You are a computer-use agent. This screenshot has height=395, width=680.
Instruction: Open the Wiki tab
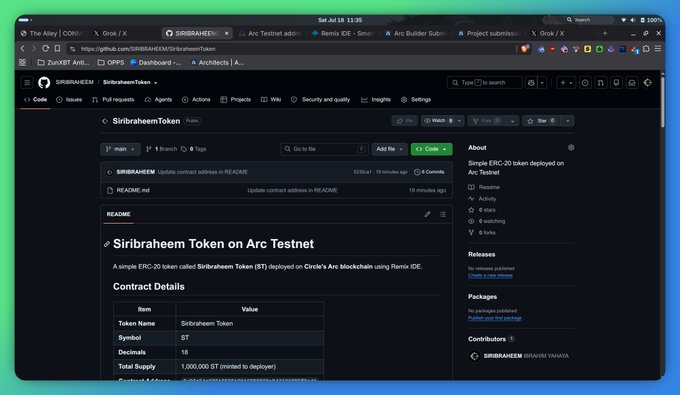(x=271, y=100)
